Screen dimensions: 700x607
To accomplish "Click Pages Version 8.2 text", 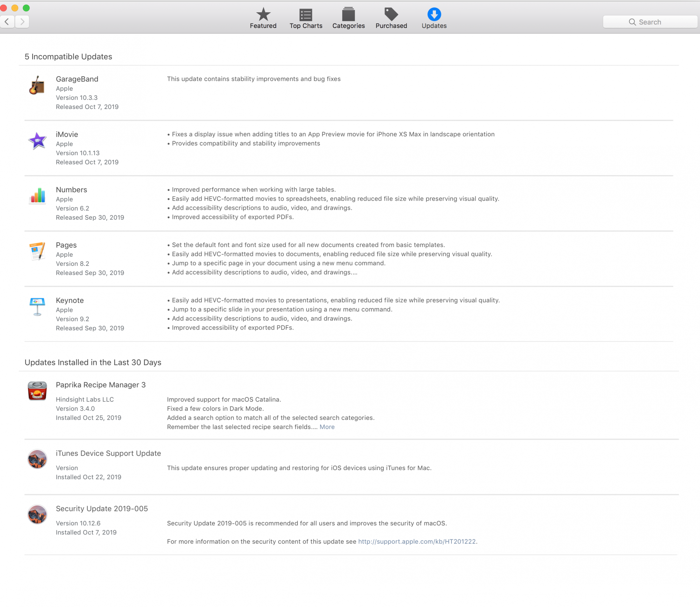I will (72, 264).
